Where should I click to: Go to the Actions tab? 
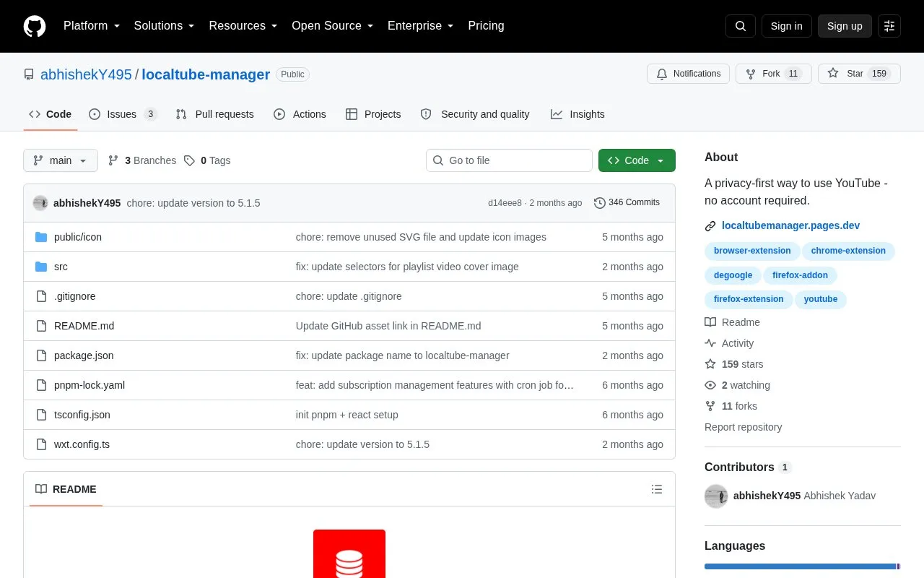pos(300,114)
